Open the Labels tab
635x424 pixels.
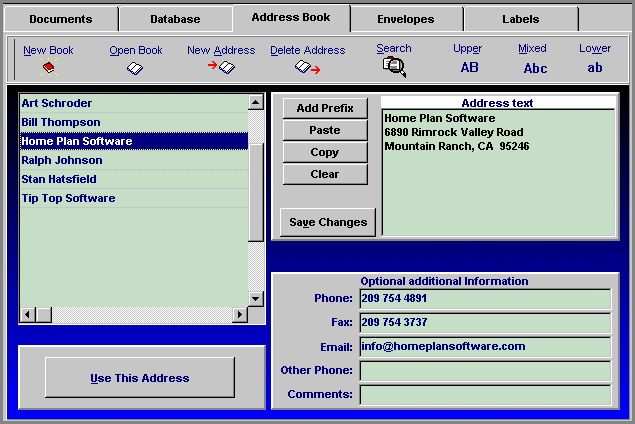[521, 19]
